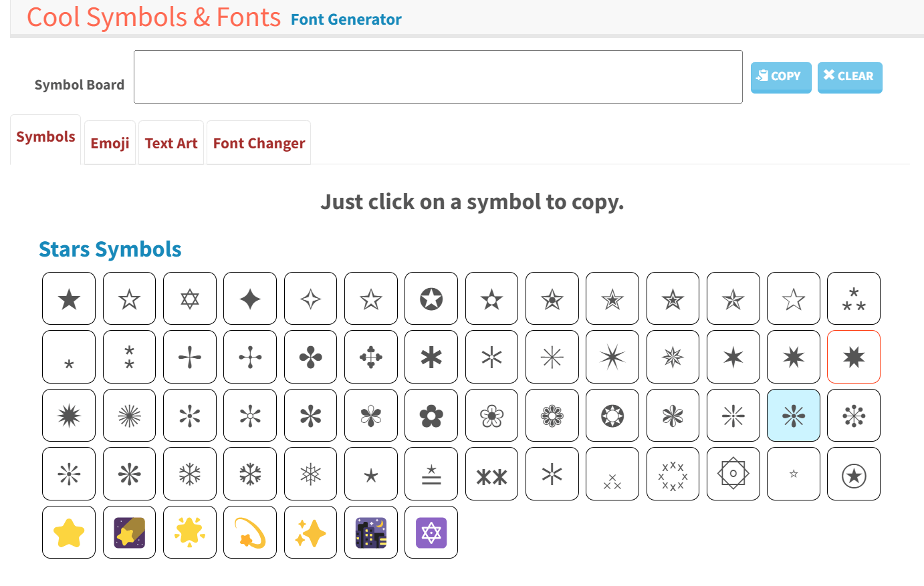Click the circled white star symbol
This screenshot has width=924, height=586.
(431, 298)
